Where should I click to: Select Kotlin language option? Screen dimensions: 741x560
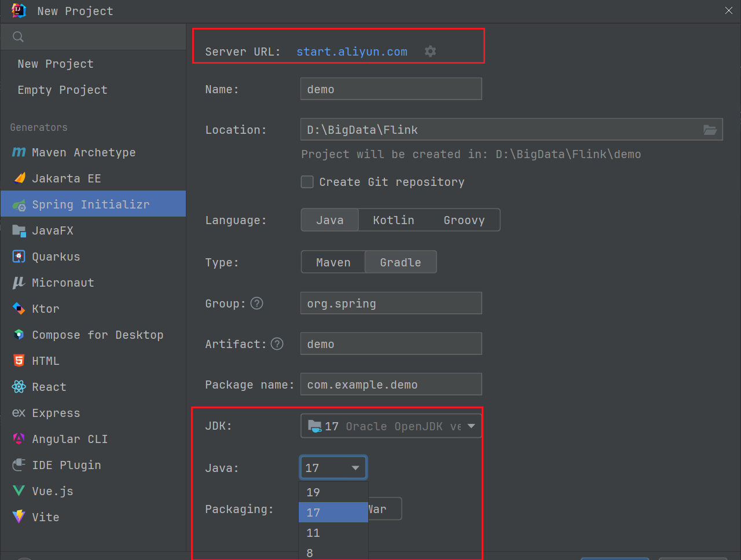[394, 220]
